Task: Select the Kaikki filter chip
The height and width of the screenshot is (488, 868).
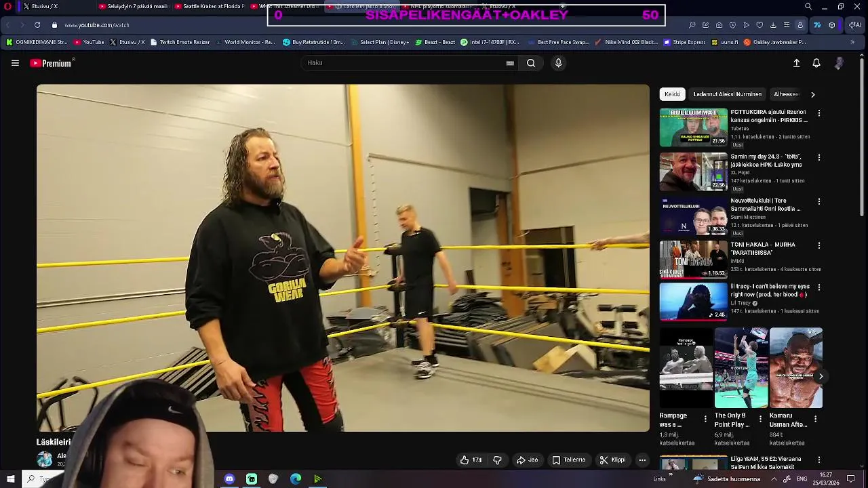Action: 672,94
